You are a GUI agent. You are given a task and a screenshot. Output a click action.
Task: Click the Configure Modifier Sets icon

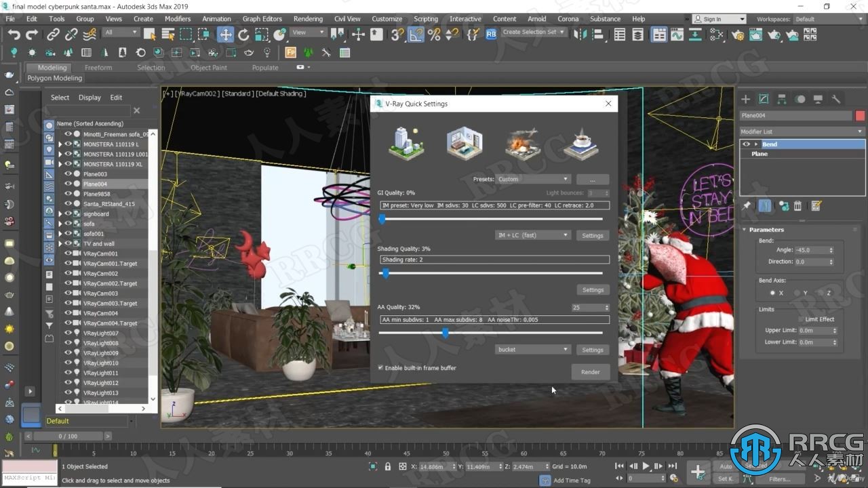[816, 206]
